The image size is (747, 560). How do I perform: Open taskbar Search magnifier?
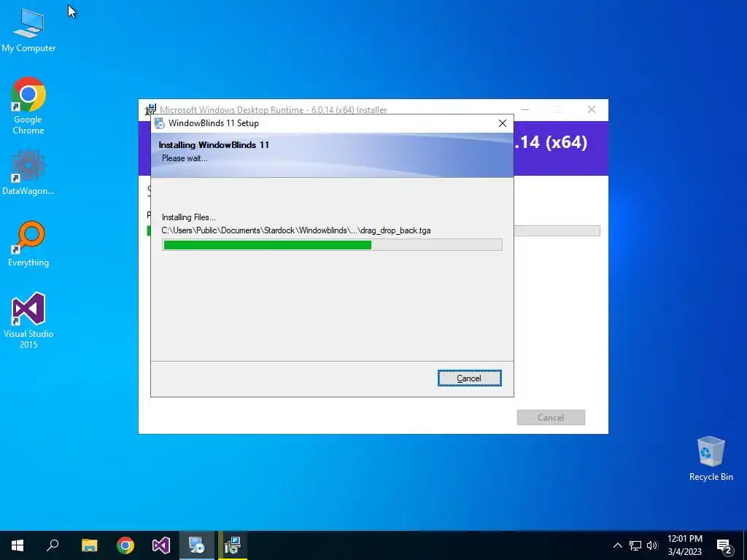[x=53, y=545]
